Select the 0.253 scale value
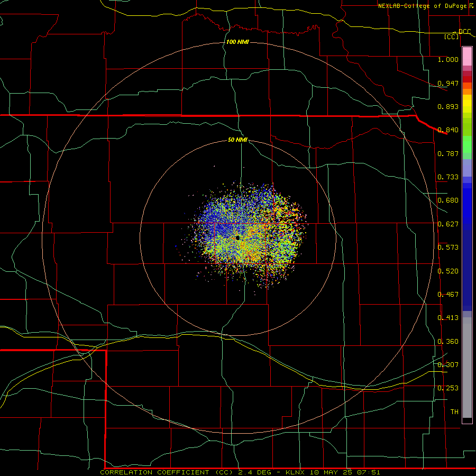The height and width of the screenshot is (476, 476). click(x=448, y=388)
